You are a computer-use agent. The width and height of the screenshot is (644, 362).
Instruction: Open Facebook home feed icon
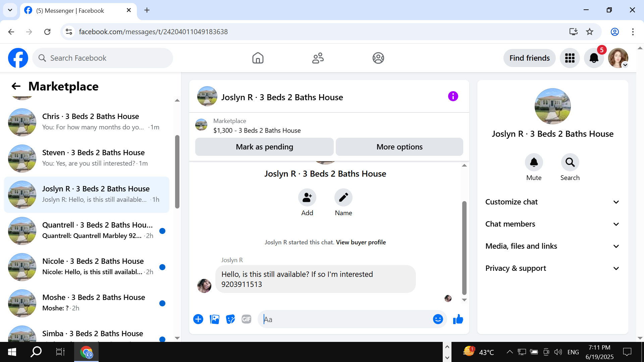[x=258, y=58]
